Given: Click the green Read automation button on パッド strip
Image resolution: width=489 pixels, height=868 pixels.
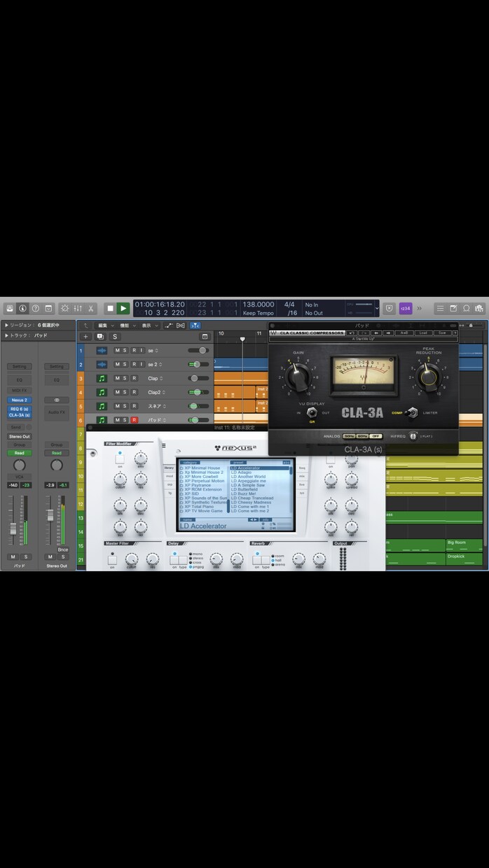Looking at the screenshot, I should 20,453.
